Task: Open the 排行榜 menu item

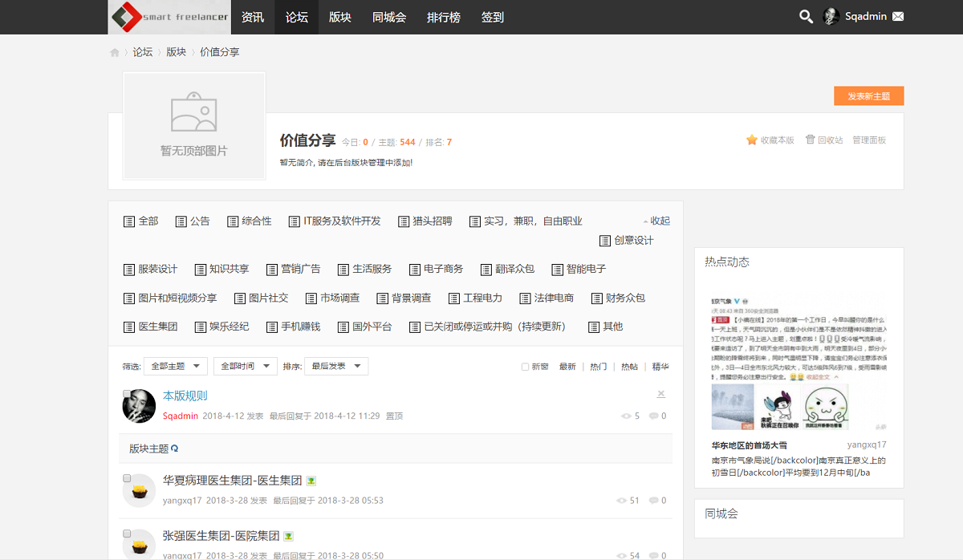Action: 444,17
